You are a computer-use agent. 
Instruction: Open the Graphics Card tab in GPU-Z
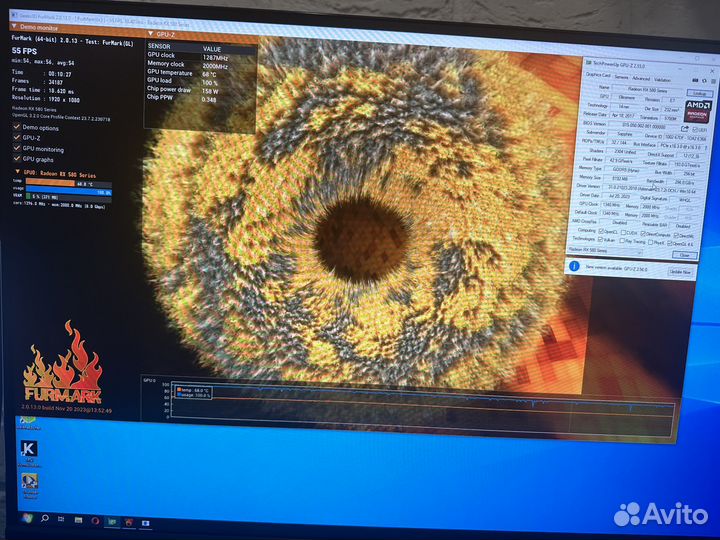pyautogui.click(x=598, y=75)
